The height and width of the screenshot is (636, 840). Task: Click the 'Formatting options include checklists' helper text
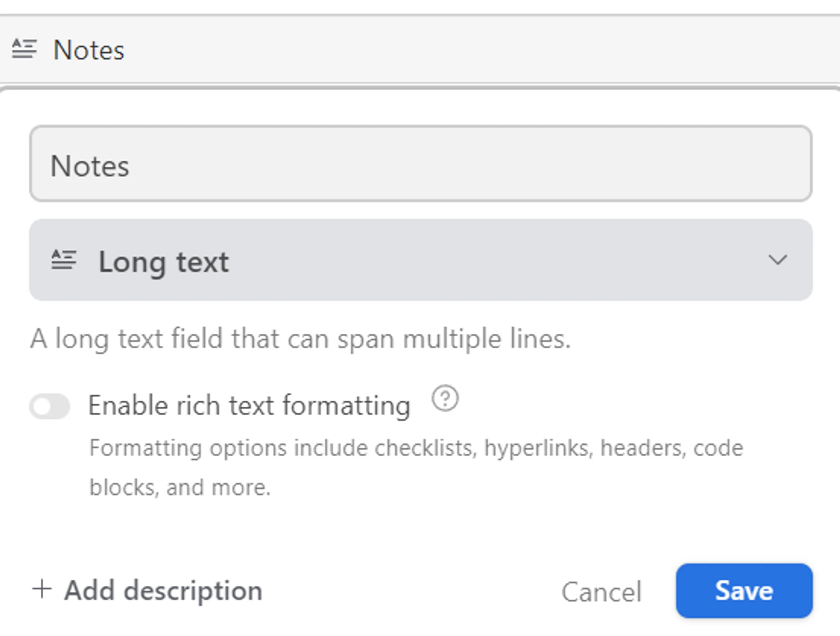click(x=416, y=448)
